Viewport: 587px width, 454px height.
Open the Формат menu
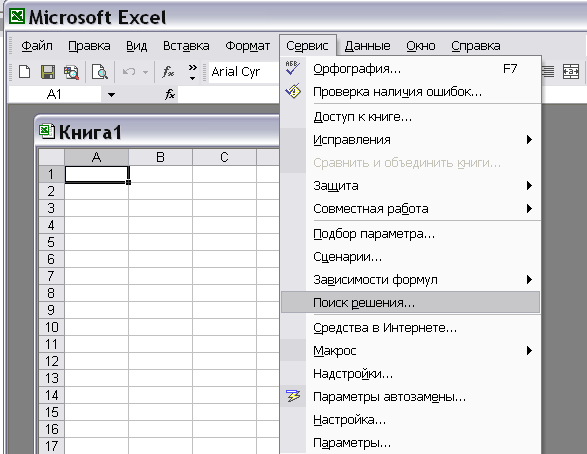[x=247, y=46]
